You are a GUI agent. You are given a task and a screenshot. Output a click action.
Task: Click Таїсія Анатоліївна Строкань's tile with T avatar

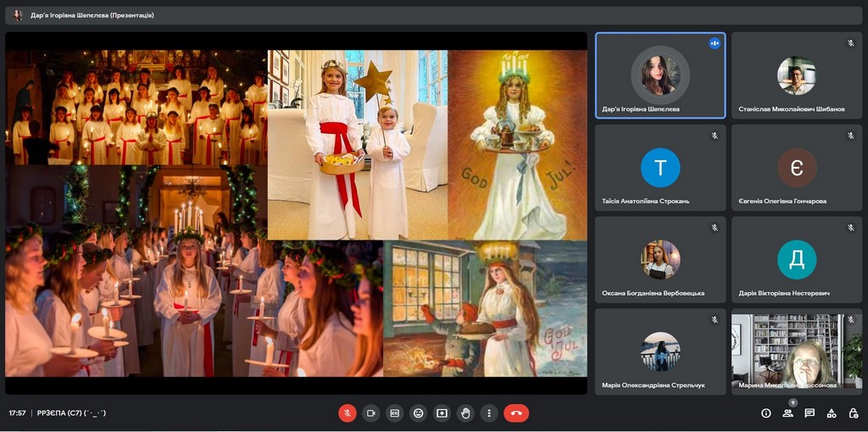(x=660, y=168)
